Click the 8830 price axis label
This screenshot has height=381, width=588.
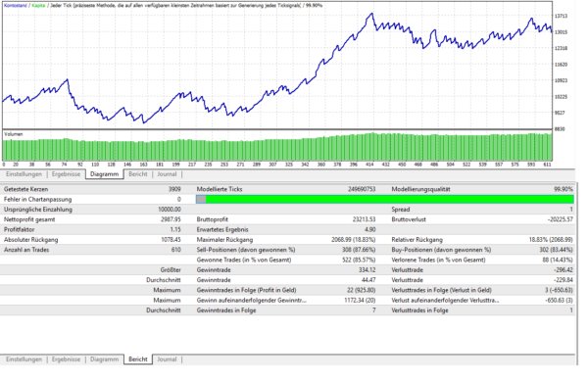coord(560,129)
